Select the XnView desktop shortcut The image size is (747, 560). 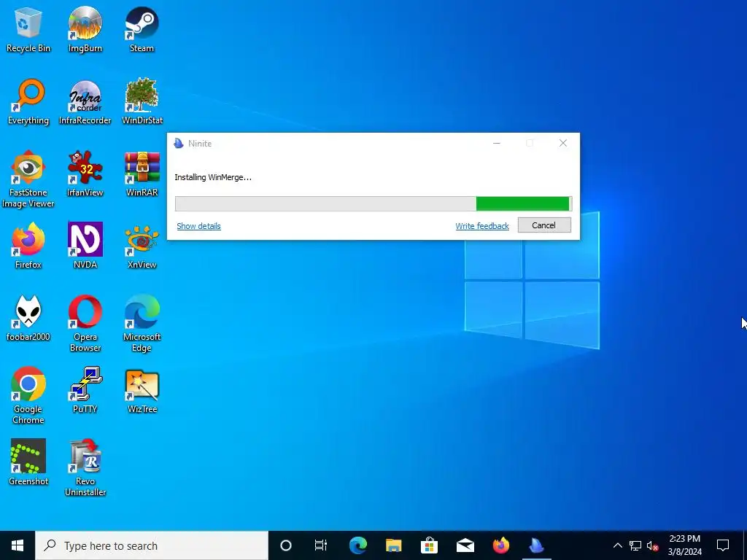142,246
